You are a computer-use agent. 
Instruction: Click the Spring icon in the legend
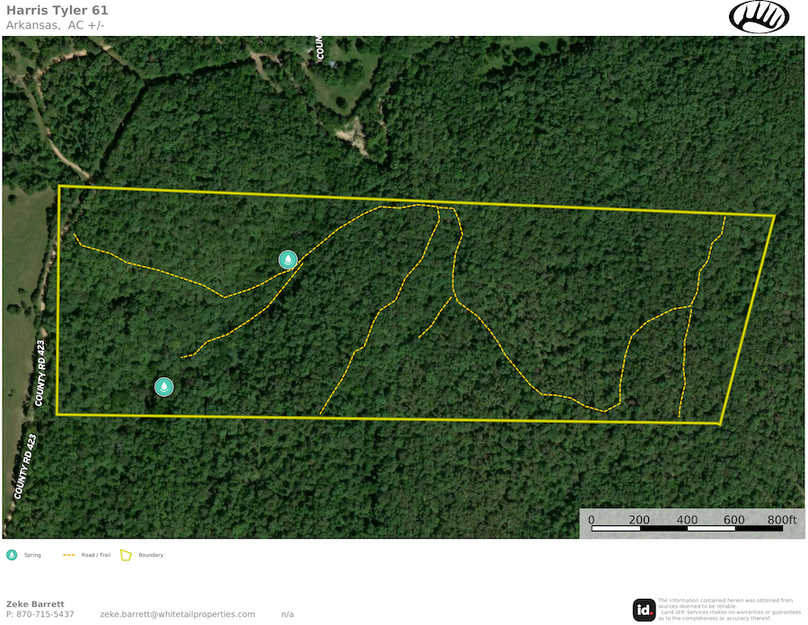click(12, 554)
